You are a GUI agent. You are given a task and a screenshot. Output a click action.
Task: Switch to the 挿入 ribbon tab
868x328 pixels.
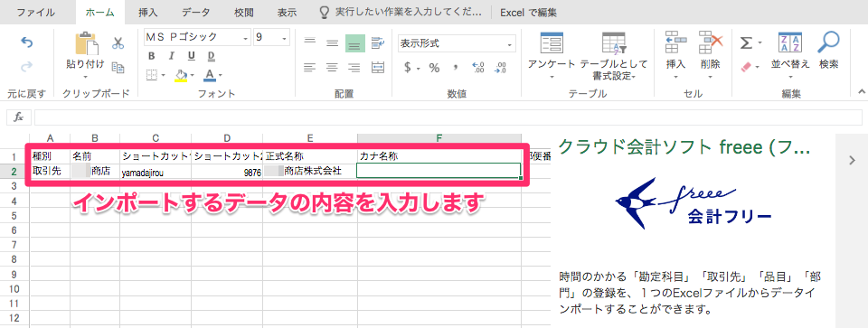tap(147, 12)
